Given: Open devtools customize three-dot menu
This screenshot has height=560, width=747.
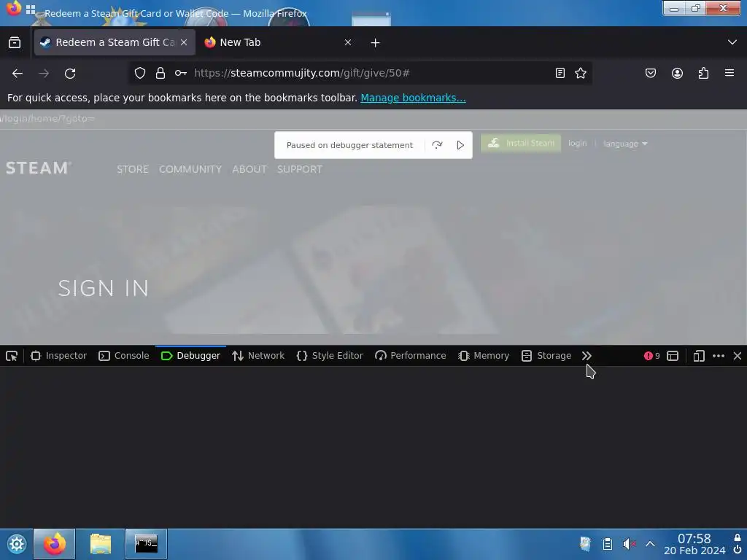Looking at the screenshot, I should point(719,356).
